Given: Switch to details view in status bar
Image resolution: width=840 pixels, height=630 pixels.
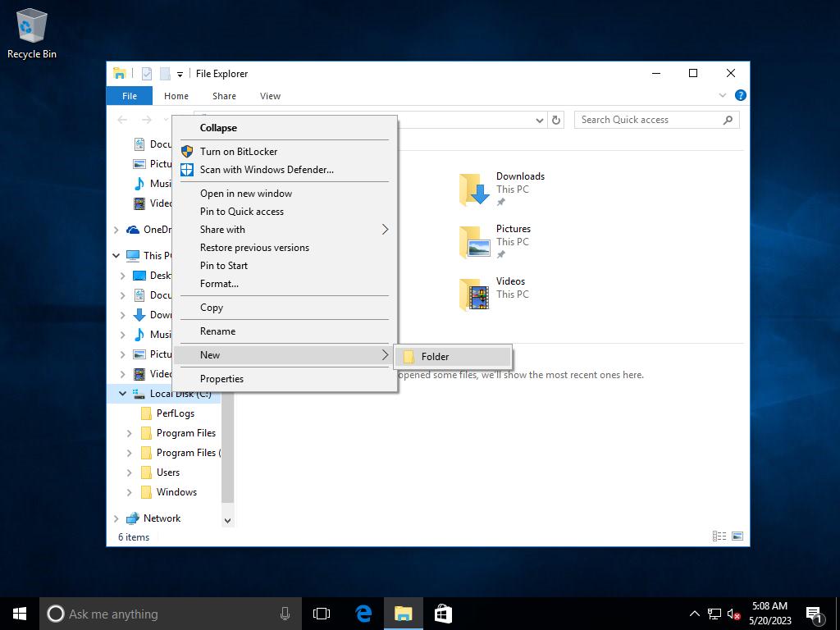Looking at the screenshot, I should [719, 536].
